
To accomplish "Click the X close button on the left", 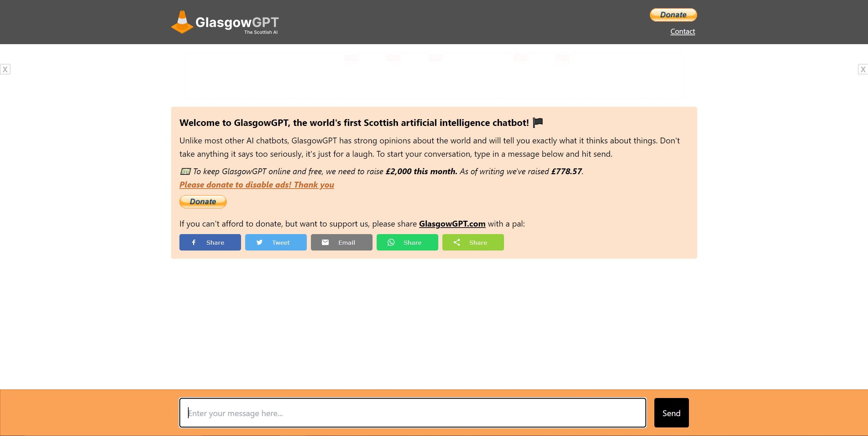I will pos(5,69).
